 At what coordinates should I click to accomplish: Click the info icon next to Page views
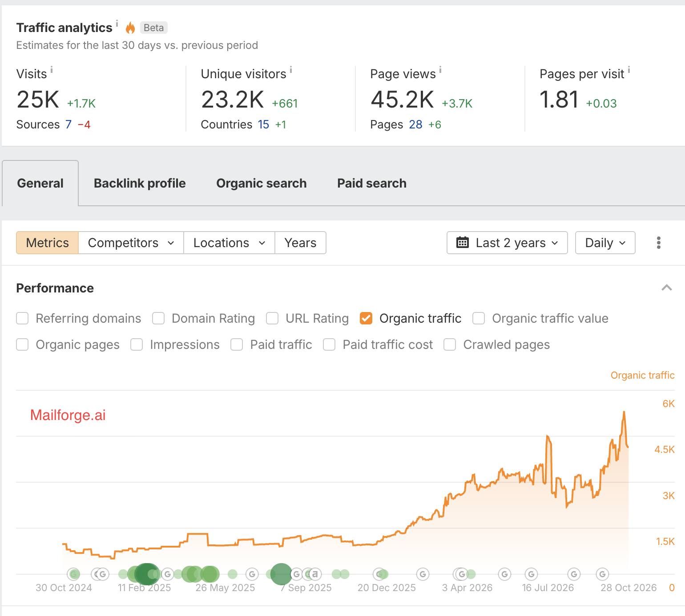[x=440, y=69]
